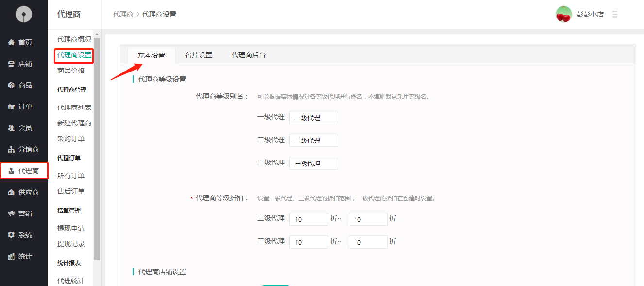
Task: Switch to the 代理商后台 tab
Action: coord(249,55)
